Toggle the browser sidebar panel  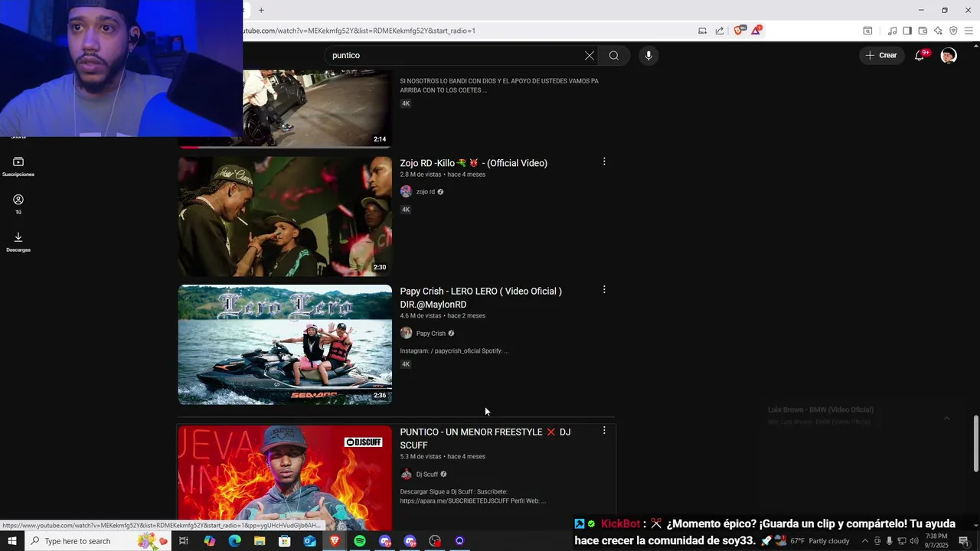click(x=907, y=31)
